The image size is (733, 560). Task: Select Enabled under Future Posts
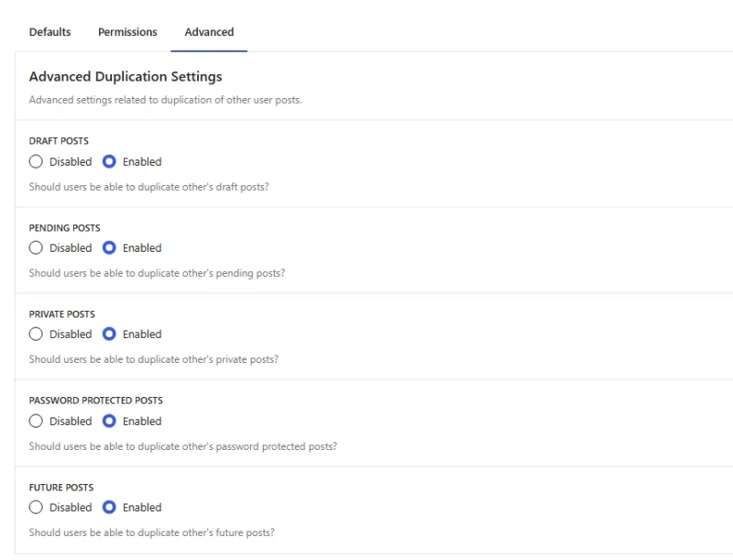click(110, 508)
